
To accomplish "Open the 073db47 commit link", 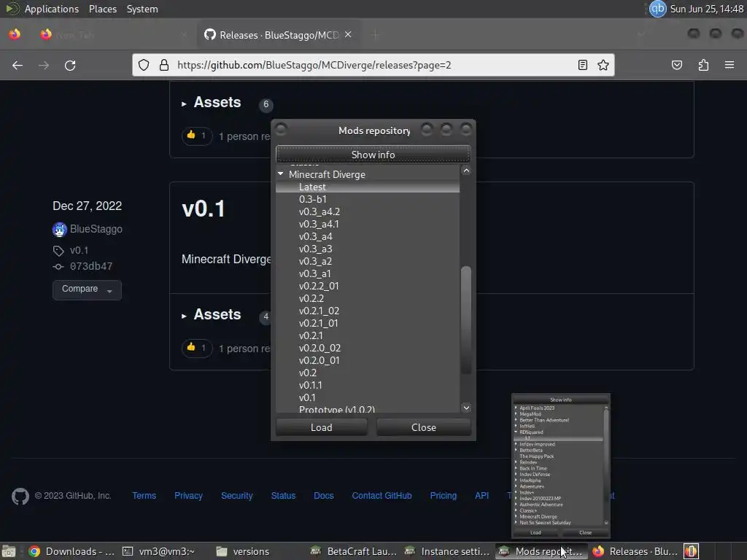I will coord(91,266).
